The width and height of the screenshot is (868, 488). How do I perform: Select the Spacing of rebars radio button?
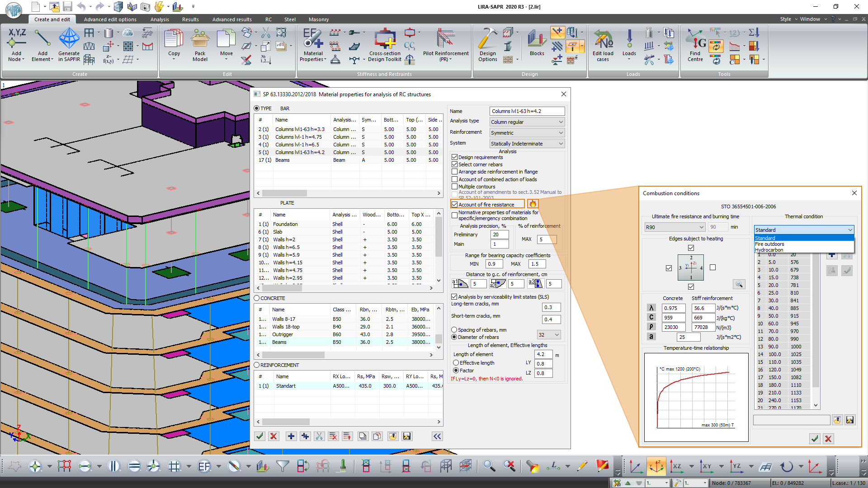coord(454,330)
